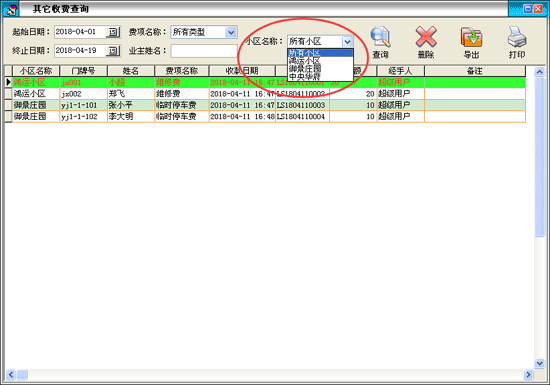Open the 起始日期 calendar picker icon
The height and width of the screenshot is (385, 550).
point(113,32)
